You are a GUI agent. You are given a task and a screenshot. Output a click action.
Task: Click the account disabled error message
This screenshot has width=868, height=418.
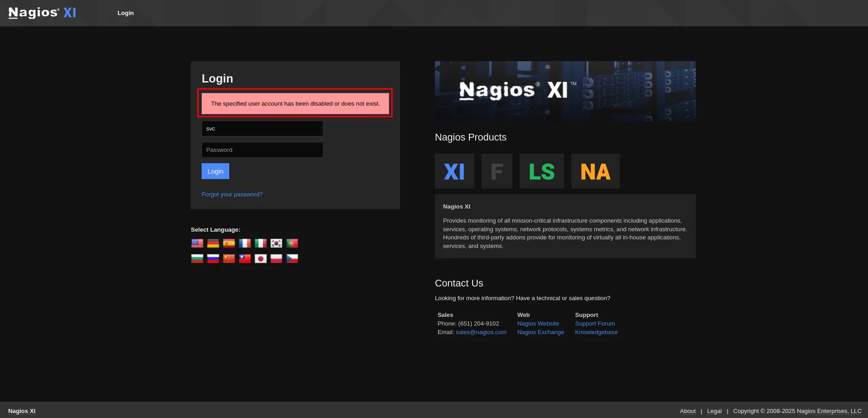(x=295, y=103)
